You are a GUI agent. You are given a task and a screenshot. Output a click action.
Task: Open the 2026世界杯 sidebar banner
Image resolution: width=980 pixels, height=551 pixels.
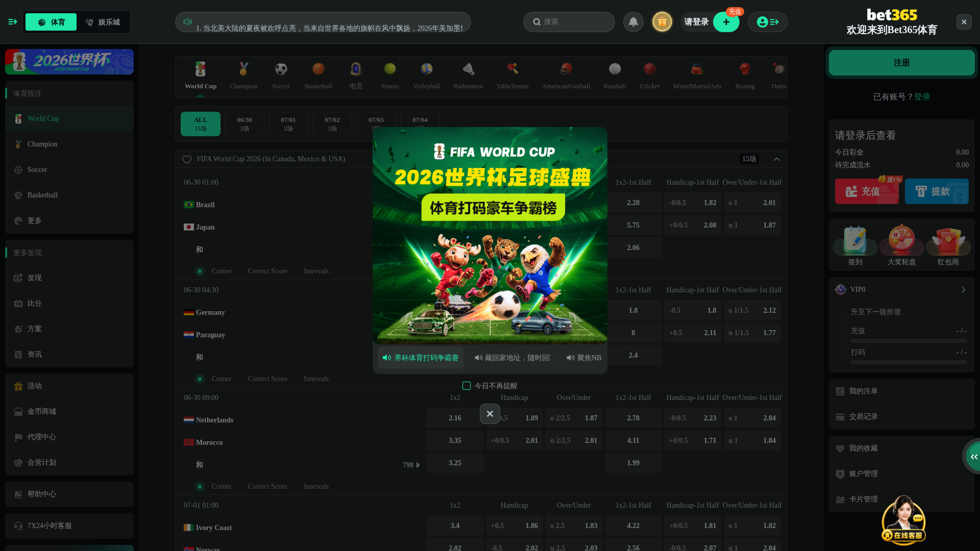coord(69,62)
